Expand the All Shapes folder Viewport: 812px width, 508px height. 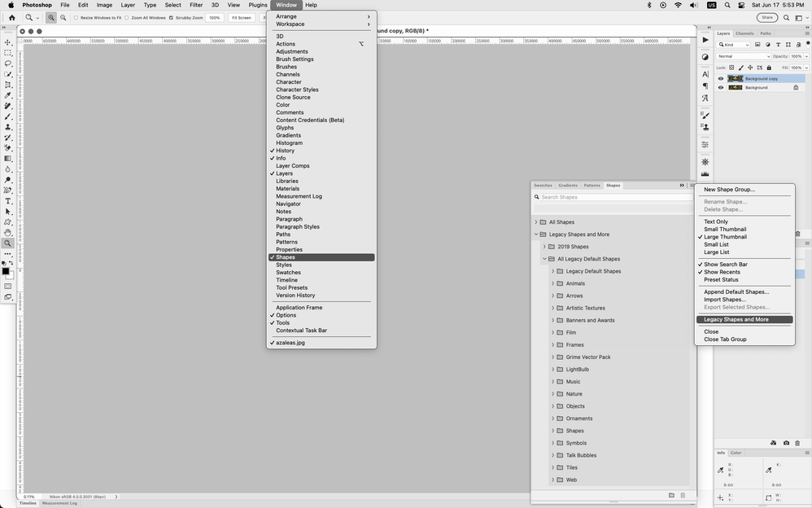click(536, 222)
